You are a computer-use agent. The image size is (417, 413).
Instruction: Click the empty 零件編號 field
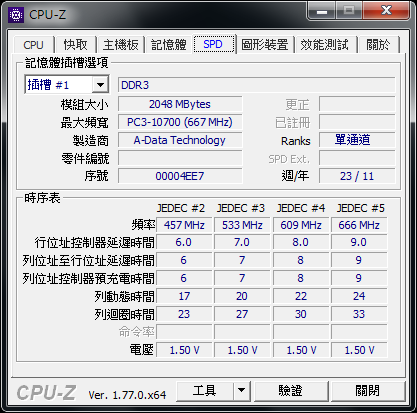[x=180, y=158]
